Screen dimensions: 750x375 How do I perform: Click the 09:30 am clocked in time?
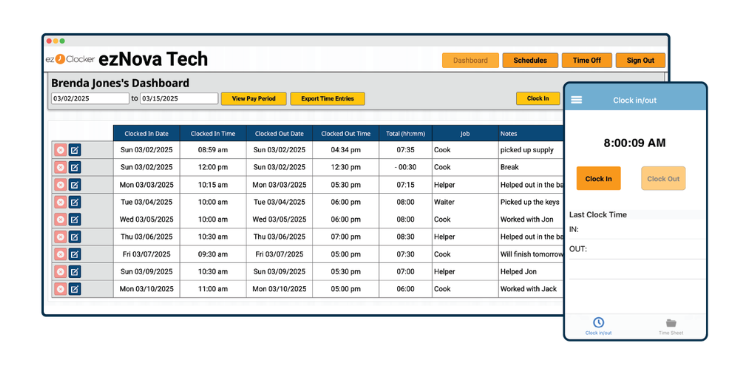point(213,254)
